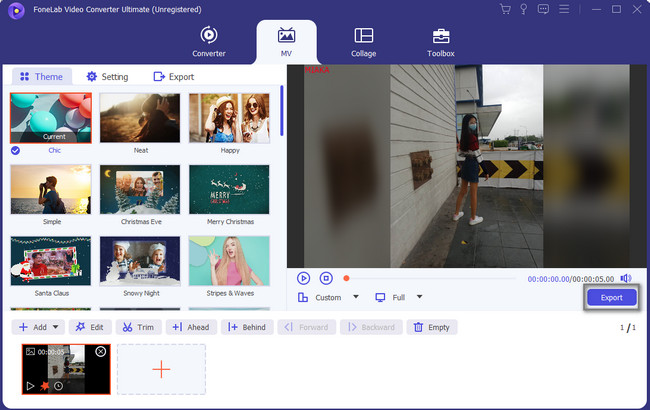Click the key register icon
650x410 pixels.
[x=523, y=9]
